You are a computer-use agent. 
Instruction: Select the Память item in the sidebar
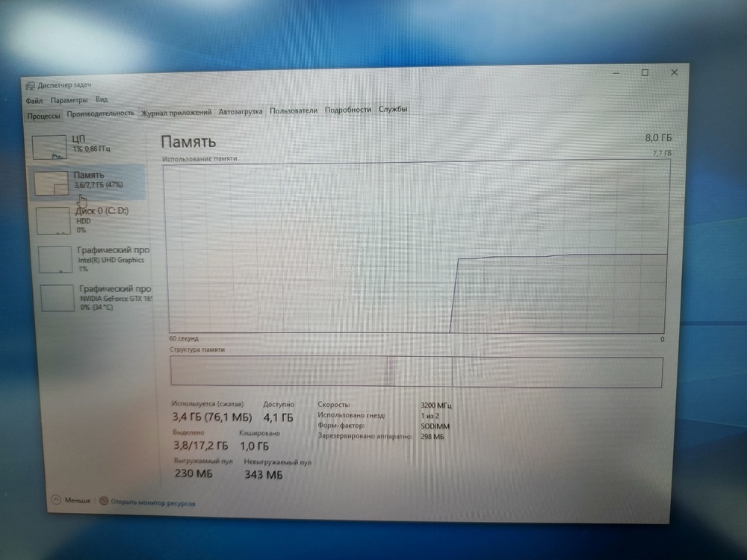87,181
